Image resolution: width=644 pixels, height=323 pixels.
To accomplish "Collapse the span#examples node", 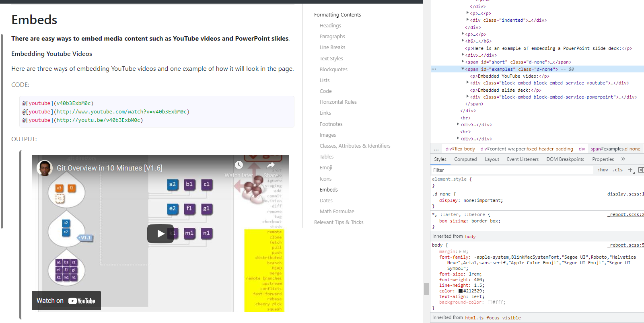I will [463, 69].
